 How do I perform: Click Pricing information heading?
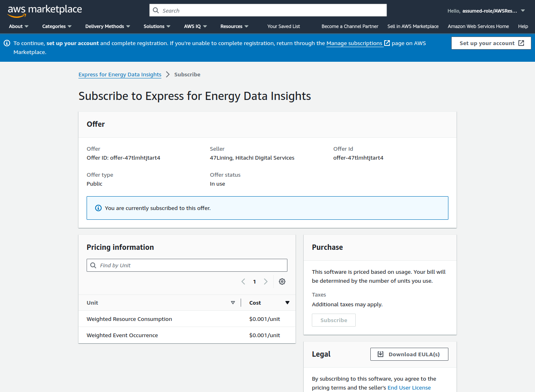tap(120, 247)
